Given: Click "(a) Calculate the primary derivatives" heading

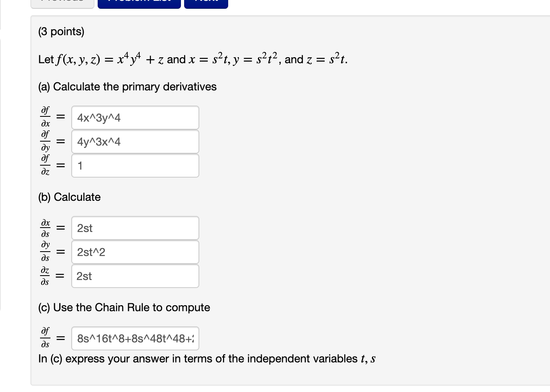Looking at the screenshot, I should (x=127, y=87).
